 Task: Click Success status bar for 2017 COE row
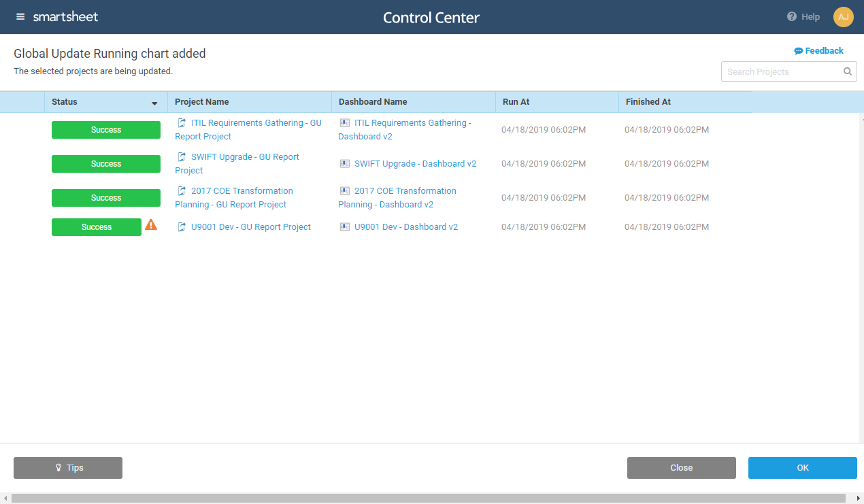pos(106,198)
